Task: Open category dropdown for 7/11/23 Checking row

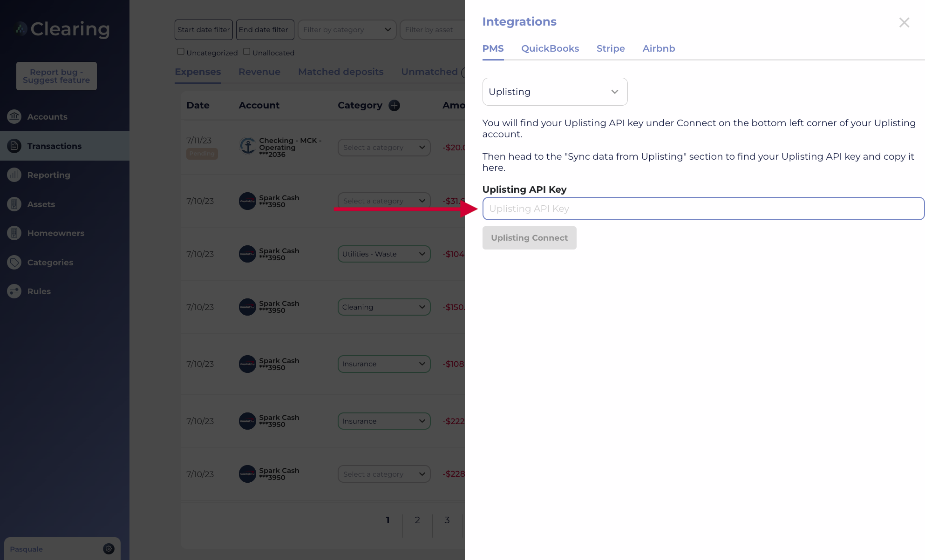Action: point(384,148)
